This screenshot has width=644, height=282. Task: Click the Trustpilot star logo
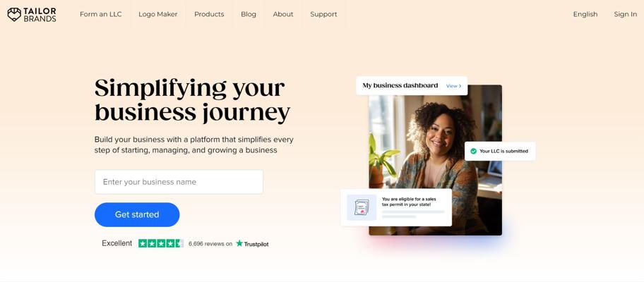239,243
